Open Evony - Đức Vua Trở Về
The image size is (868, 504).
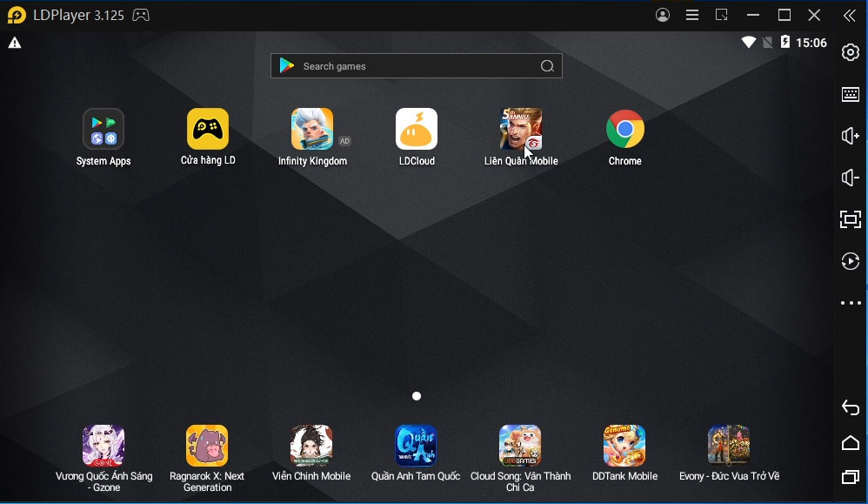729,447
